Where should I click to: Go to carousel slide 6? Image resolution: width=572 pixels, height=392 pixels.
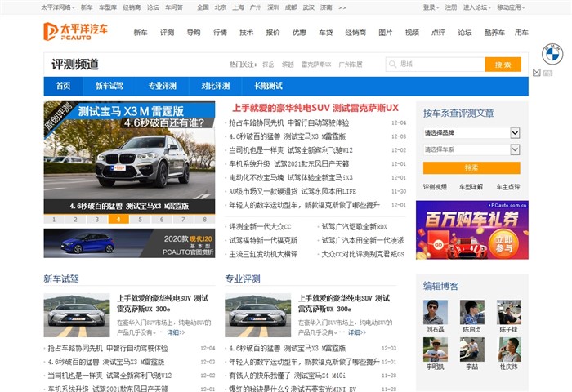point(162,219)
